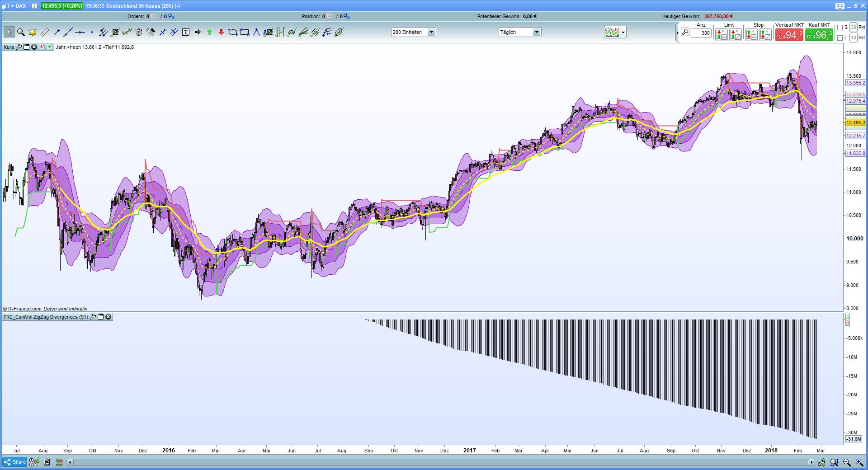This screenshot has width=868, height=470.
Task: Click the S stop distance points field
Action: 854,28
